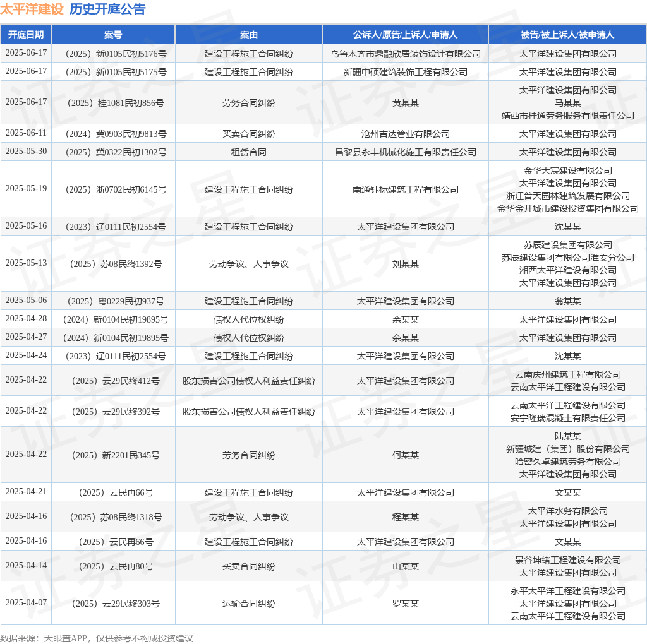Image resolution: width=647 pixels, height=644 pixels.
Task: Click plaintiff 何某某
Action: 405,455
